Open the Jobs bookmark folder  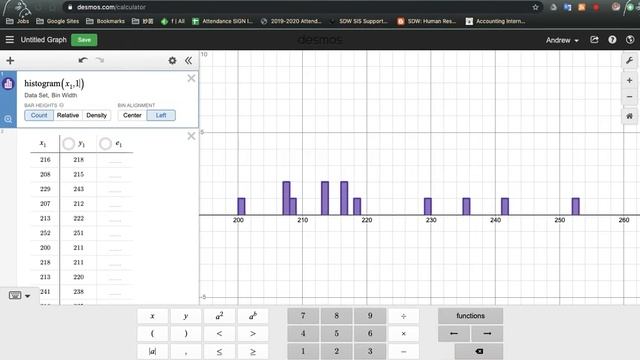coord(18,21)
